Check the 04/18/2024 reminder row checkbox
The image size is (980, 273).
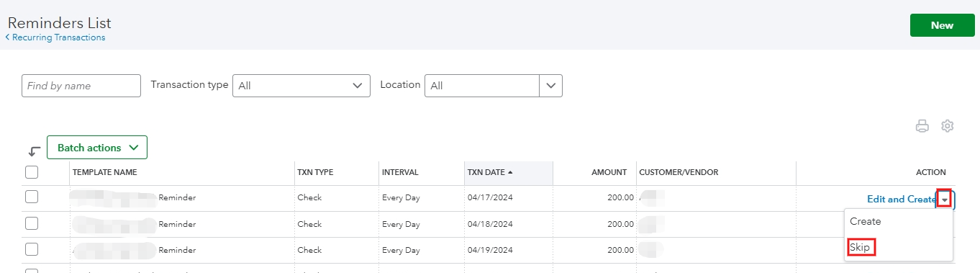pos(32,223)
